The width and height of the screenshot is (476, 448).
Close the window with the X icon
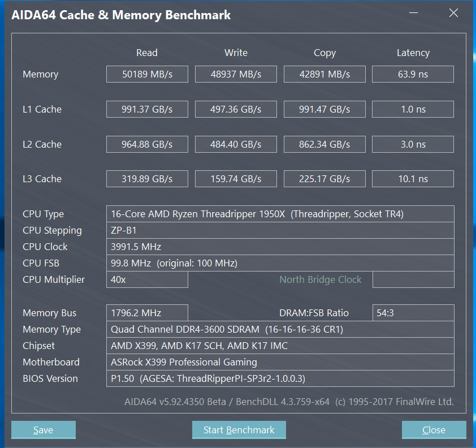(x=453, y=13)
